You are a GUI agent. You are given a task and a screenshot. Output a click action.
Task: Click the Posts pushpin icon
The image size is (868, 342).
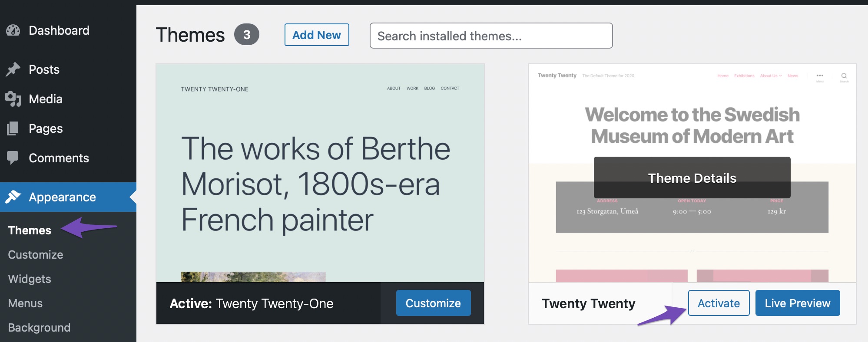(x=13, y=69)
